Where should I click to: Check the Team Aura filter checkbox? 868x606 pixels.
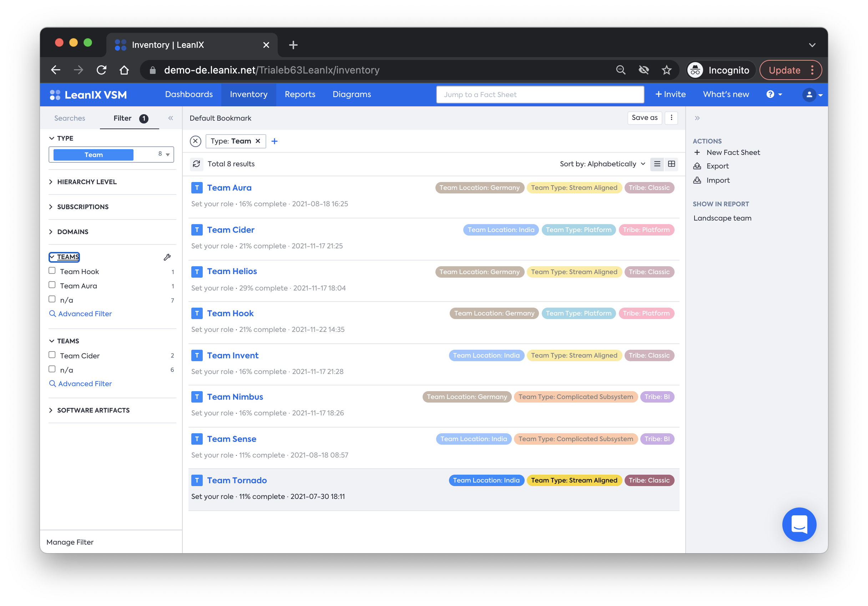tap(52, 286)
